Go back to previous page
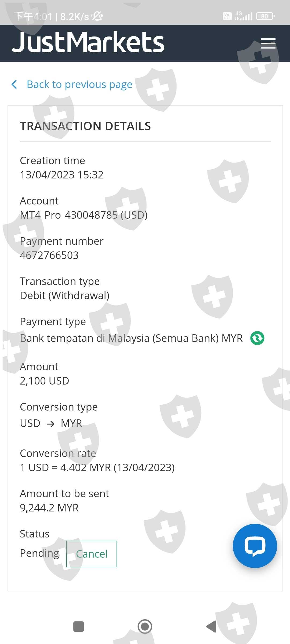This screenshot has height=644, width=290. click(79, 85)
